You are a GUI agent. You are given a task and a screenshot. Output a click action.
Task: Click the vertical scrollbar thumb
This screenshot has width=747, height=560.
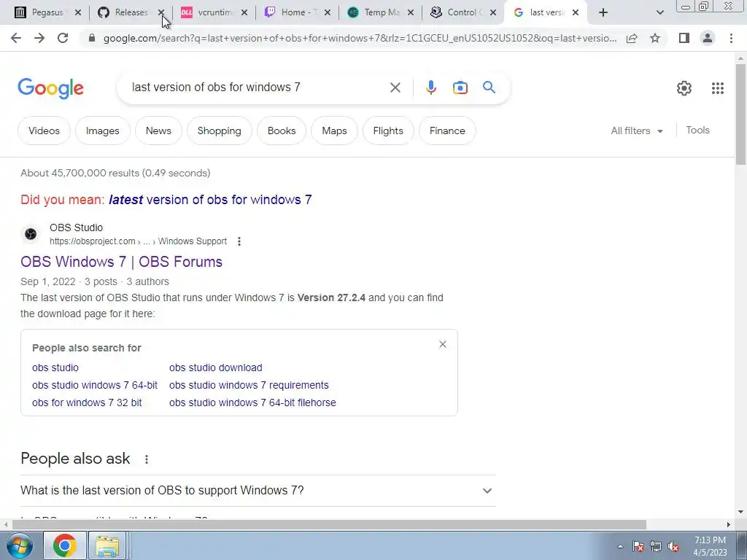[740, 114]
